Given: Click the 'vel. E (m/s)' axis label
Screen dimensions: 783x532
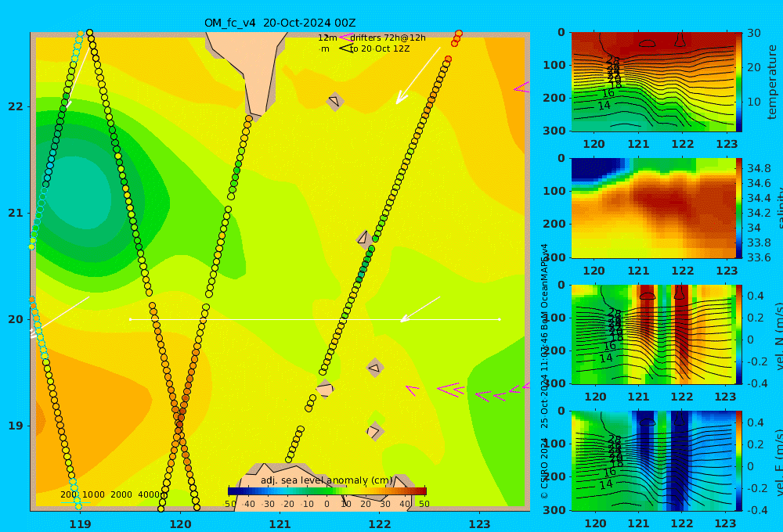Looking at the screenshot, I should coord(778,462).
